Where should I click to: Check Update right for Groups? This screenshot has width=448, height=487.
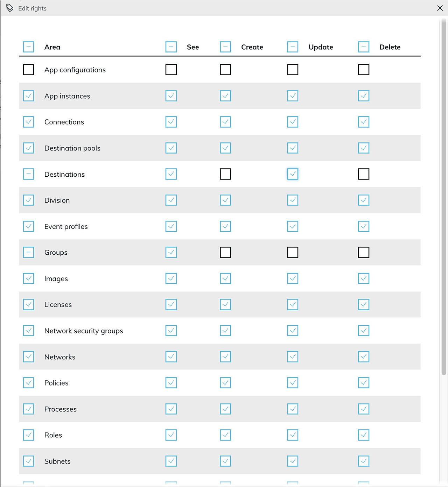(x=293, y=252)
